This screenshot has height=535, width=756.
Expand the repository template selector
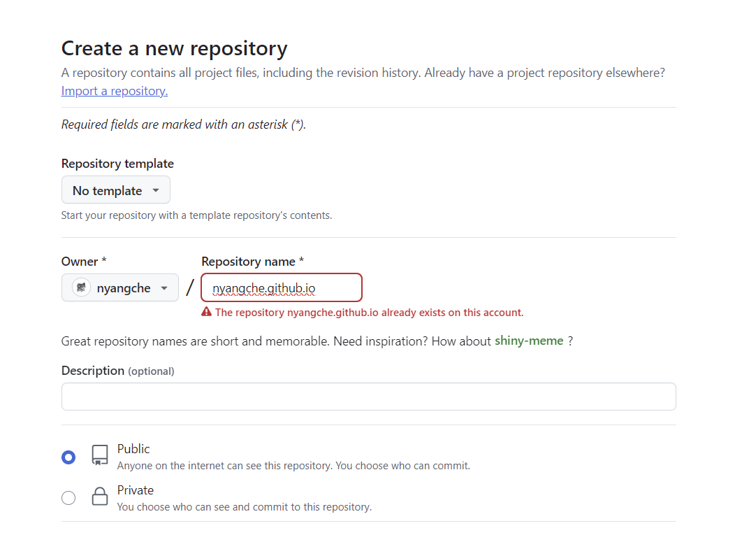pyautogui.click(x=115, y=190)
